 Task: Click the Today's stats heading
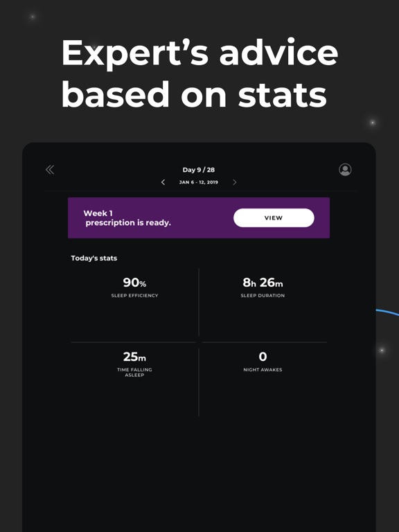pyautogui.click(x=94, y=258)
